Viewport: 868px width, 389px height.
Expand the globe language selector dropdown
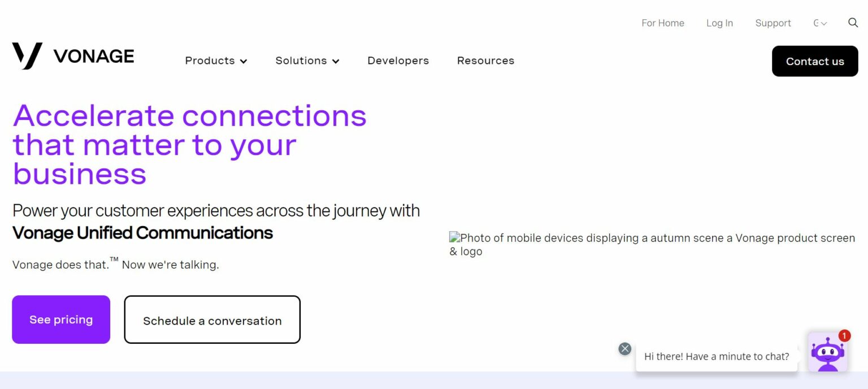pos(820,23)
